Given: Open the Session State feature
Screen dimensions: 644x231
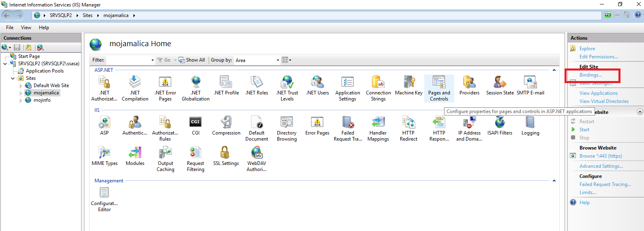Looking at the screenshot, I should (500, 85).
